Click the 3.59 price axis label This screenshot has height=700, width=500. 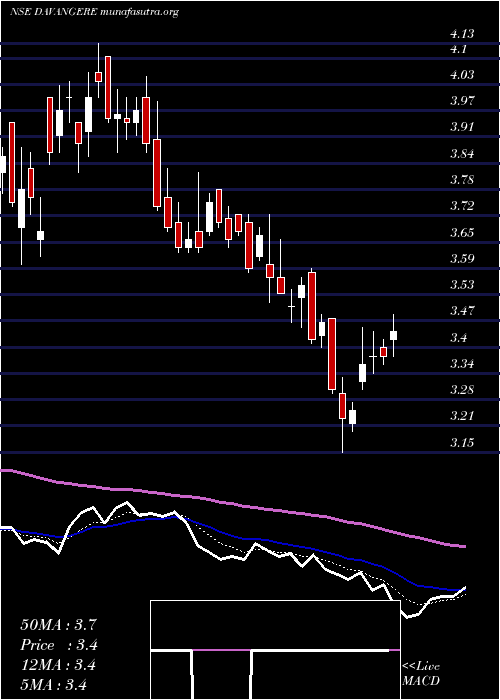pyautogui.click(x=462, y=258)
